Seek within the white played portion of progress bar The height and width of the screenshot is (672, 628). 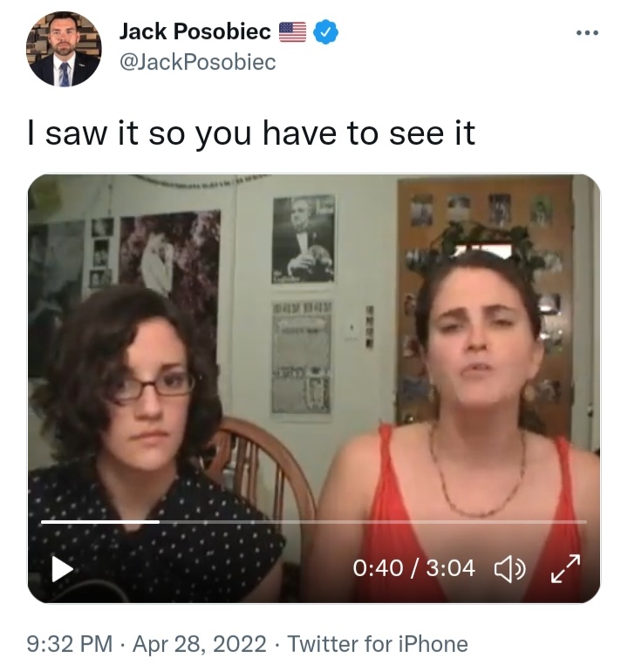click(100, 522)
